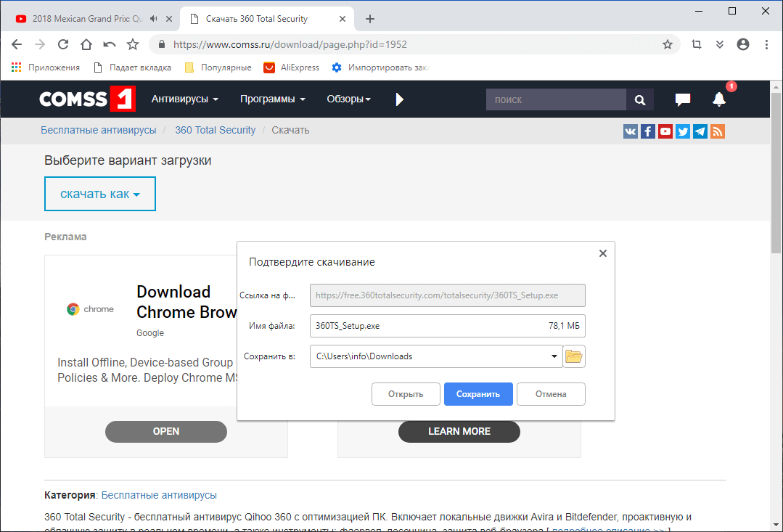Open Приложения apps bookmark
Viewport: 783px width, 532px height.
(46, 67)
